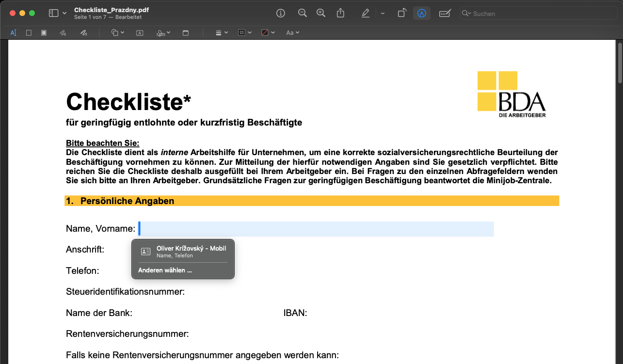The height and width of the screenshot is (364, 623).
Task: Select the Sketch drawing tool
Action: 63,32
